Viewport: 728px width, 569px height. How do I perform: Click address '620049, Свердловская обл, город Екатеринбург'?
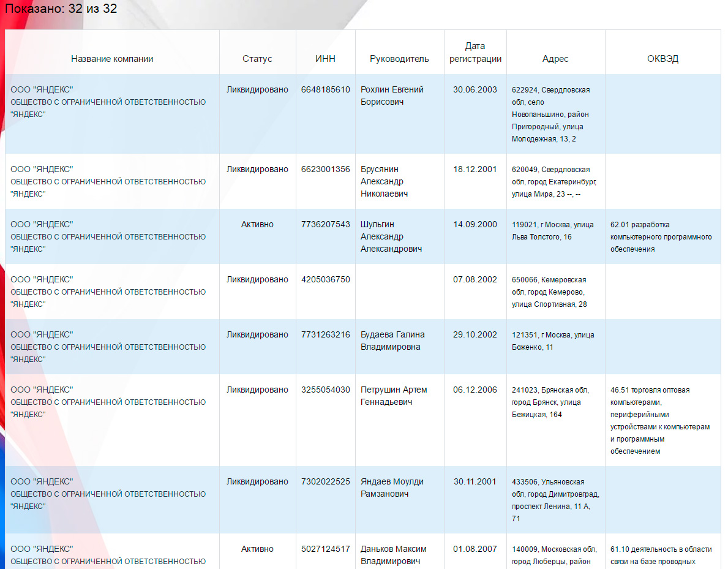[554, 182]
